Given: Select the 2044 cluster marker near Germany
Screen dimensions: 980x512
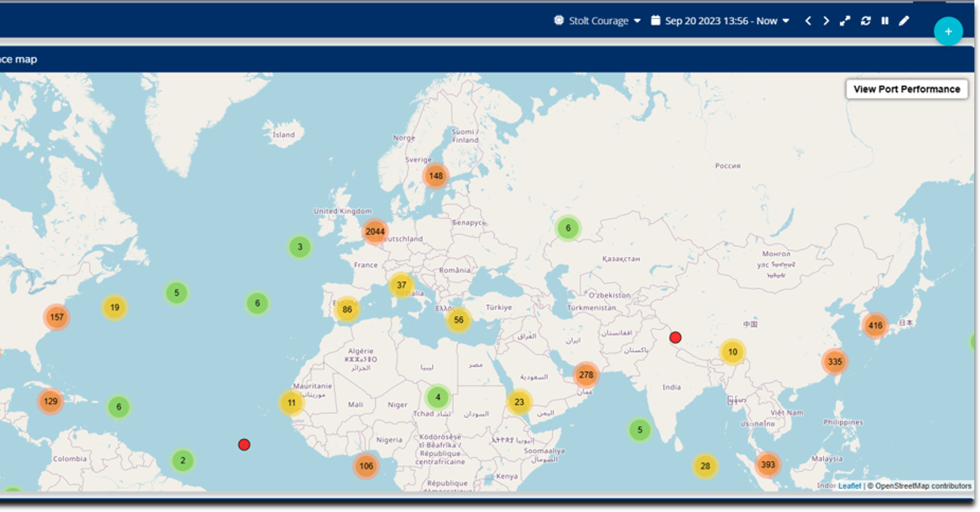Looking at the screenshot, I should (375, 232).
